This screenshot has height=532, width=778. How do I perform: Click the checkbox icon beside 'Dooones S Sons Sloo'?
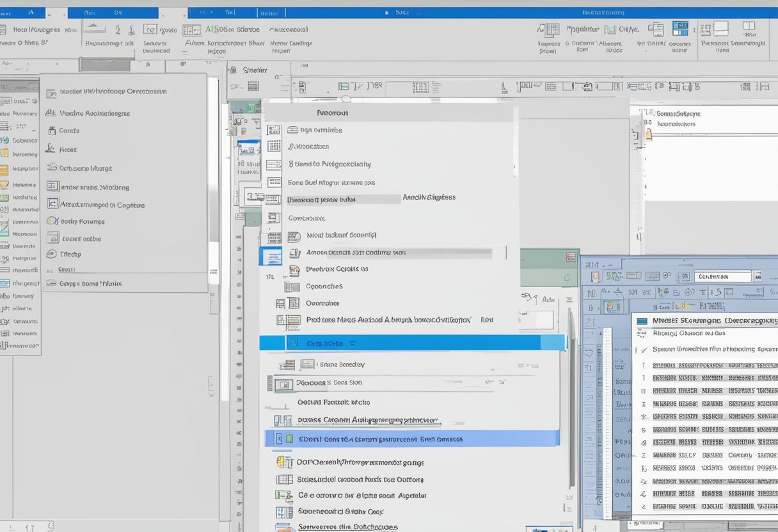pos(283,383)
